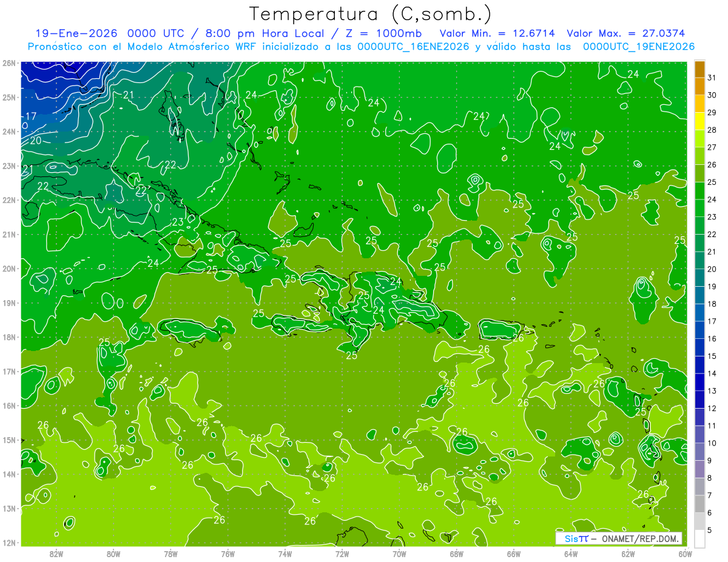This screenshot has height=562, width=728.
Task: Click the '21N' latitude label
Action: [9, 234]
